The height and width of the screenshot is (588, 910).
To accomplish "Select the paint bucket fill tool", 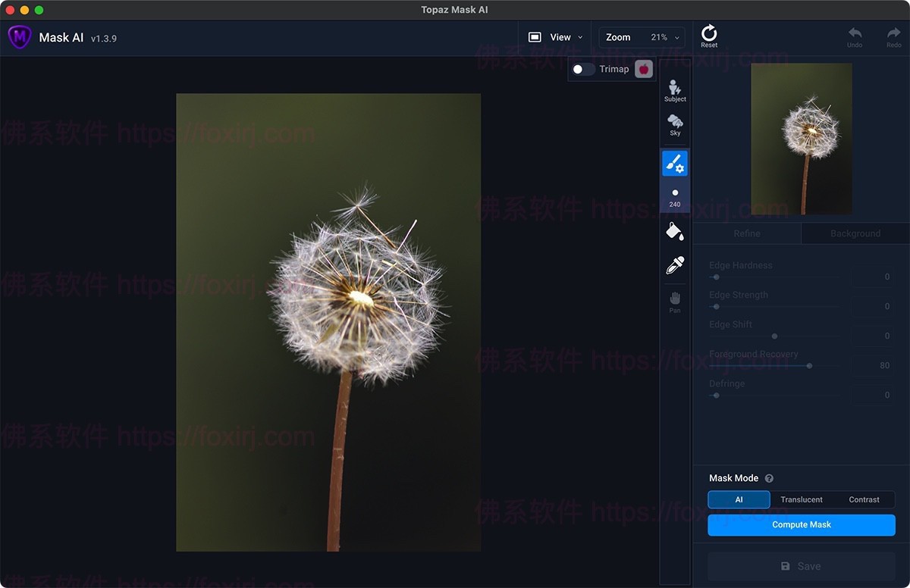I will (x=675, y=231).
